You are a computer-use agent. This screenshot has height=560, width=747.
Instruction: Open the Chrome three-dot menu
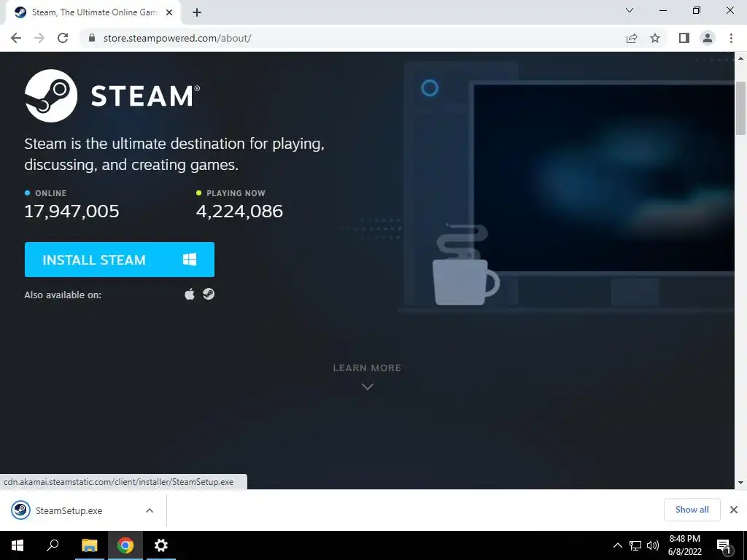tap(731, 38)
